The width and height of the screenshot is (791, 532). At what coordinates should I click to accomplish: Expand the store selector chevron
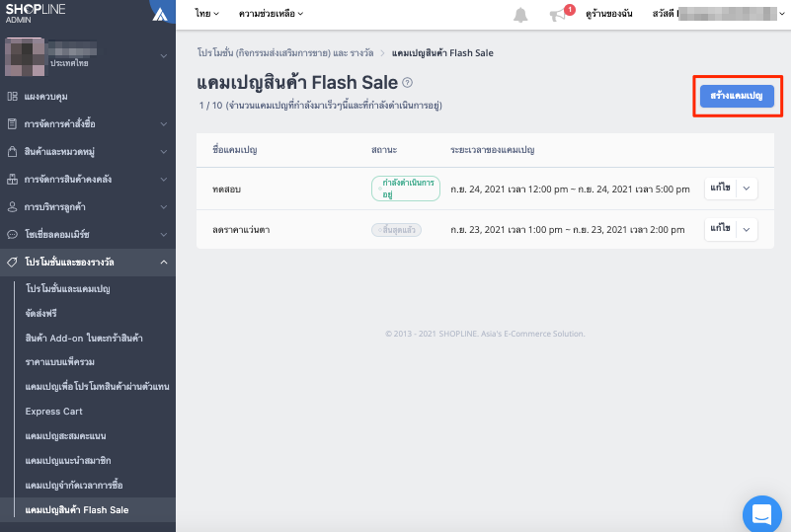pos(164,56)
